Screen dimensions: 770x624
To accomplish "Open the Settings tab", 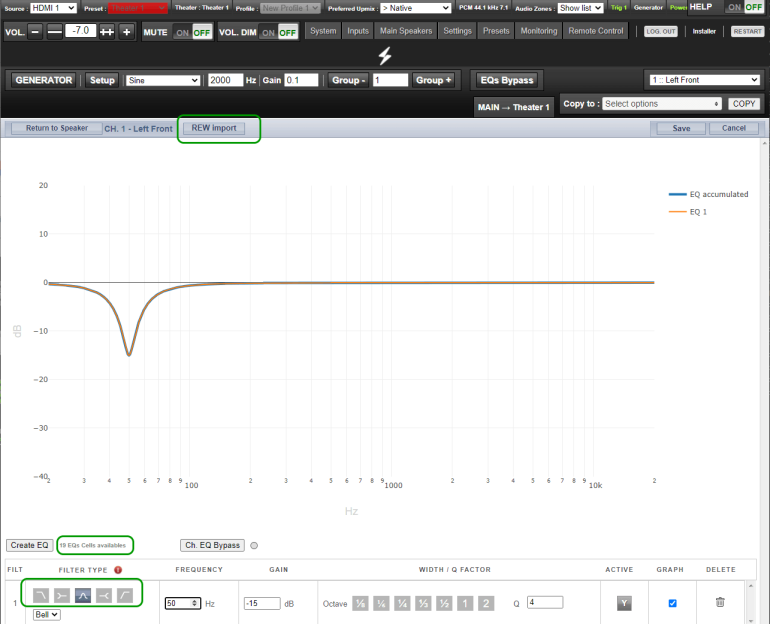I will [x=457, y=30].
